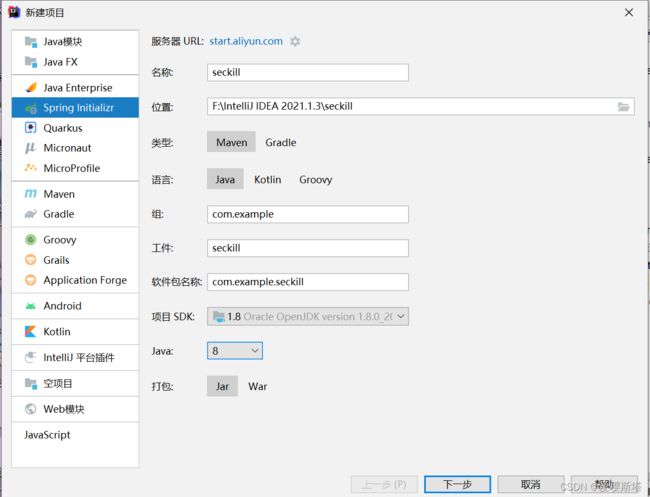Select JavaScript in the sidebar
The width and height of the screenshot is (650, 497).
[x=75, y=435]
